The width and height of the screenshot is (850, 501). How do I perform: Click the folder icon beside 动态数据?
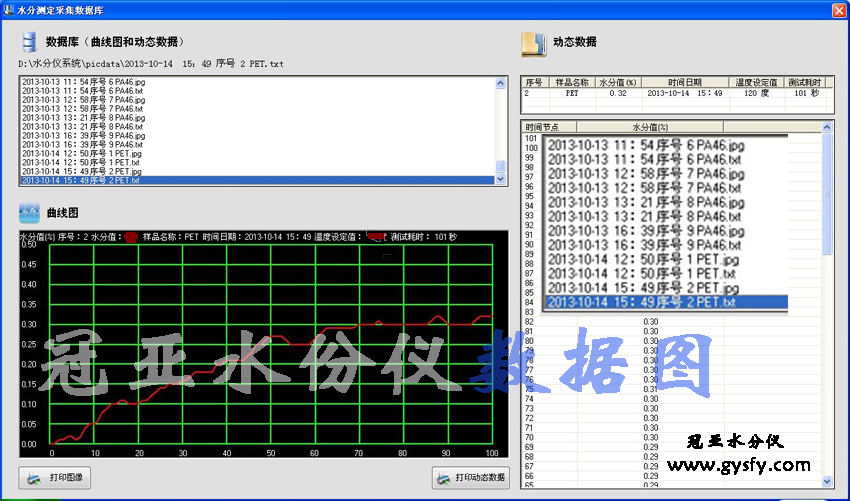coord(533,44)
